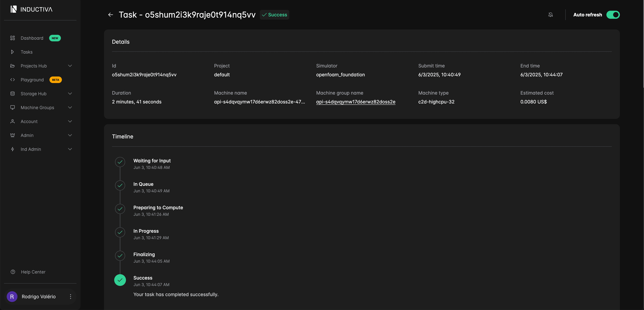Expand the Storage Hub section
644x310 pixels.
coord(70,94)
